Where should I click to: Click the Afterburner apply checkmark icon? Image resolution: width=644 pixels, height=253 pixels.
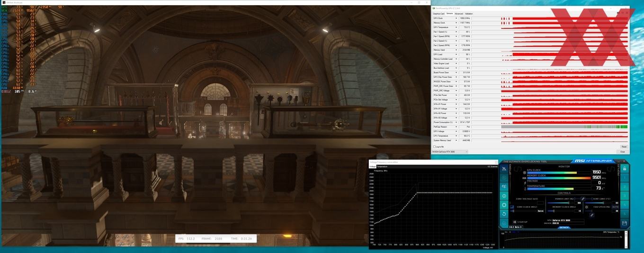pyautogui.click(x=504, y=223)
